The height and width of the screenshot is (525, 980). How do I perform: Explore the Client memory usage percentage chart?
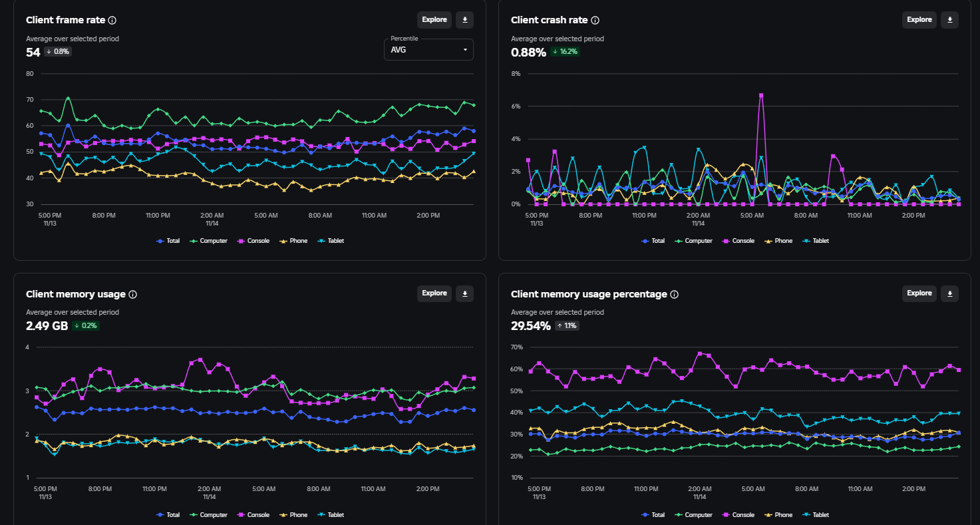(919, 293)
